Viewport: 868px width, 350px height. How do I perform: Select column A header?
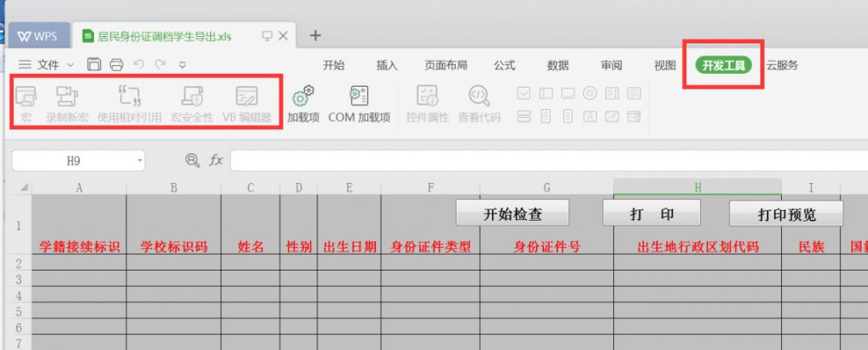[x=79, y=187]
